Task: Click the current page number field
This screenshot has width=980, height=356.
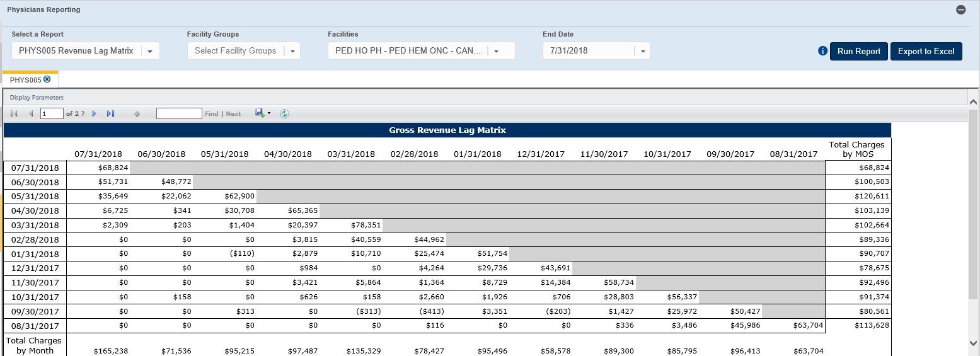Action: [52, 113]
